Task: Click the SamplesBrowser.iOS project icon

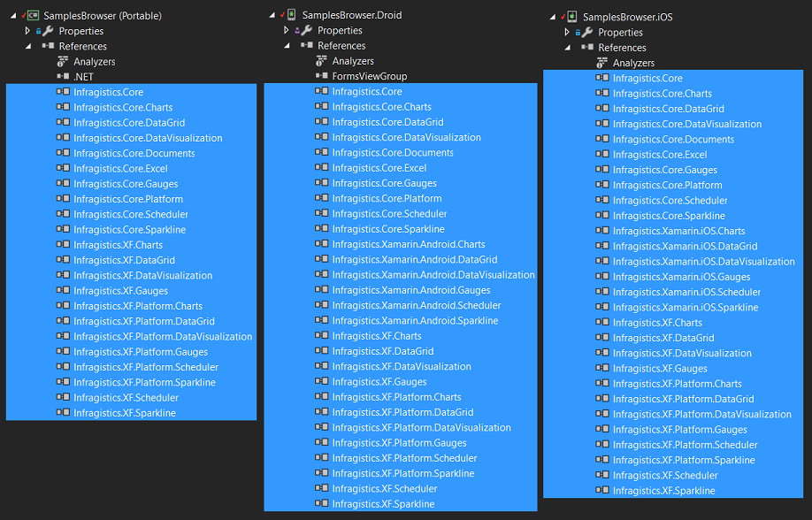Action: point(572,17)
